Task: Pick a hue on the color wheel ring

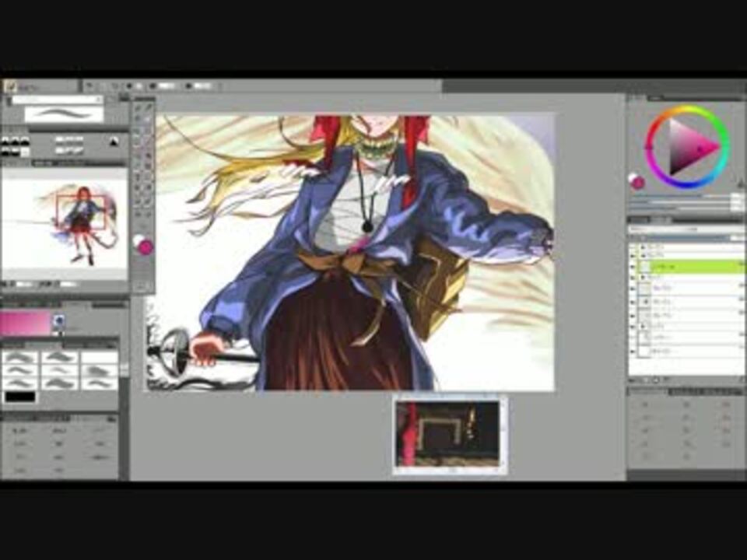Action: (687, 110)
